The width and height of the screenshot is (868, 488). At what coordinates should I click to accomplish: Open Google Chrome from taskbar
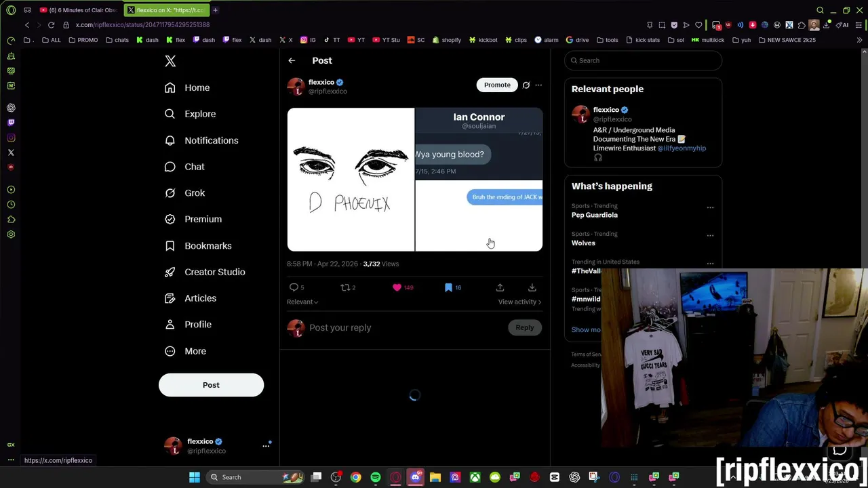click(x=355, y=477)
